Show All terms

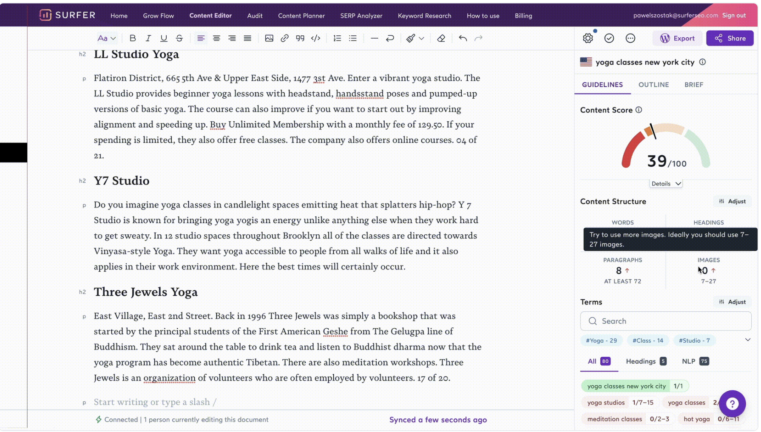(x=599, y=361)
